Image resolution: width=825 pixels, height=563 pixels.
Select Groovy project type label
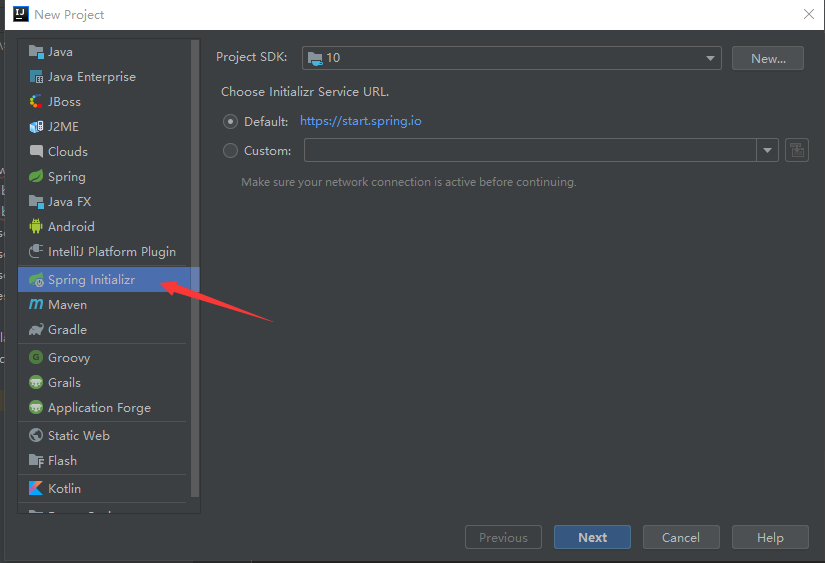click(69, 358)
